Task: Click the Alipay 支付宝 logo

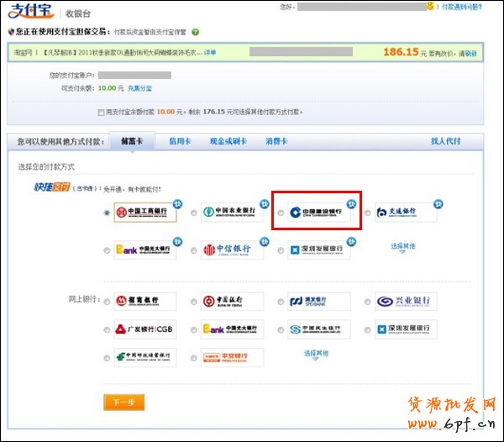Action: [31, 13]
